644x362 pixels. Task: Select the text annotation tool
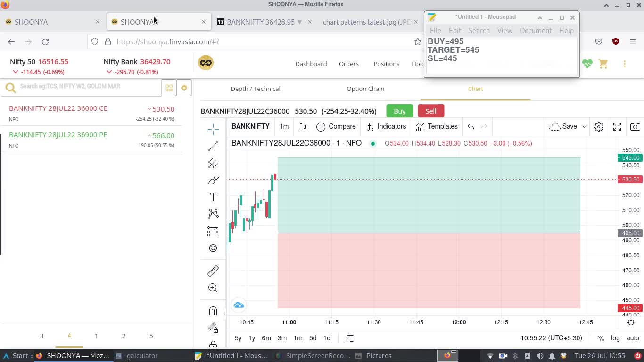213,197
